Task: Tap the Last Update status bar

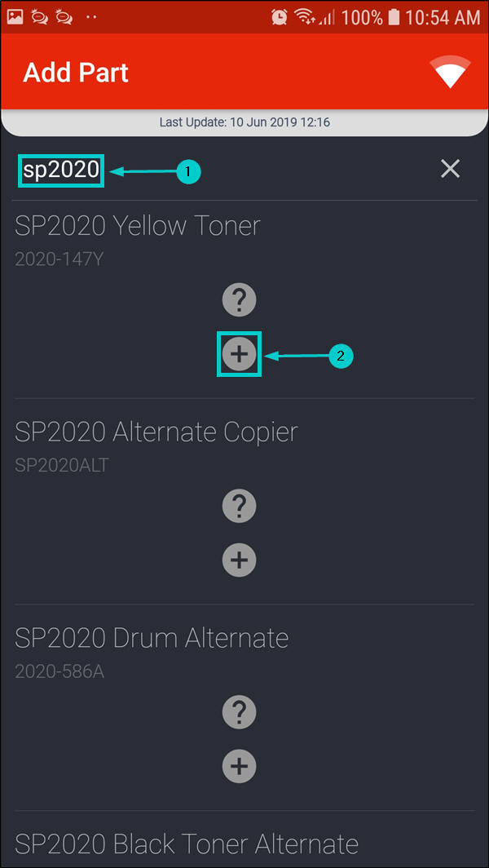Action: (x=244, y=122)
